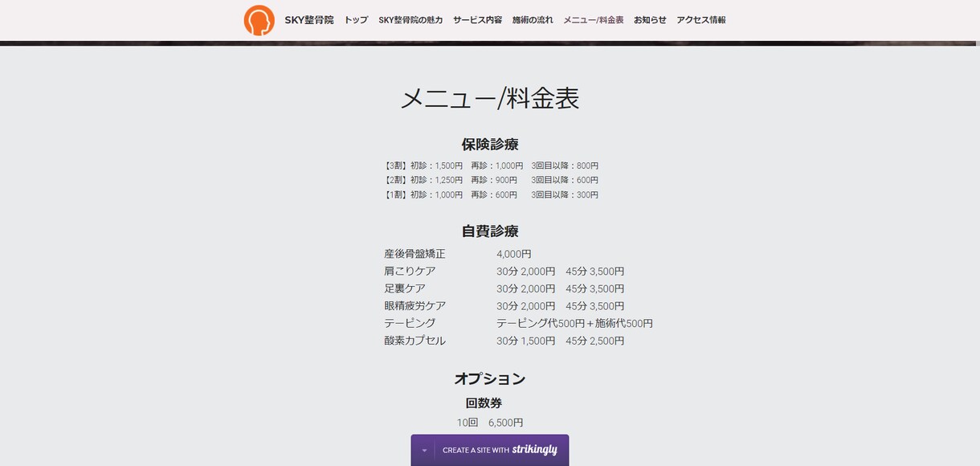Image resolution: width=980 pixels, height=466 pixels.
Task: Click テーピング代500円＋施術代500円 price text
Action: (x=574, y=323)
